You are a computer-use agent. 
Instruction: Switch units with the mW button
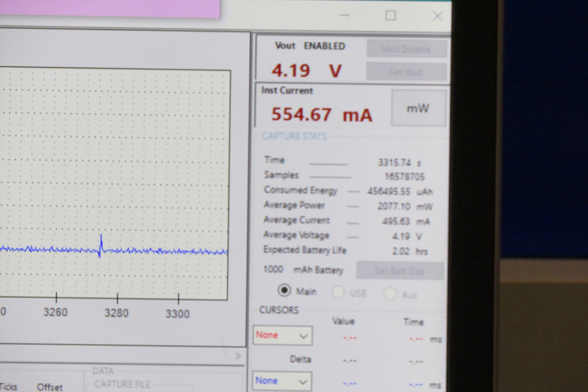418,108
